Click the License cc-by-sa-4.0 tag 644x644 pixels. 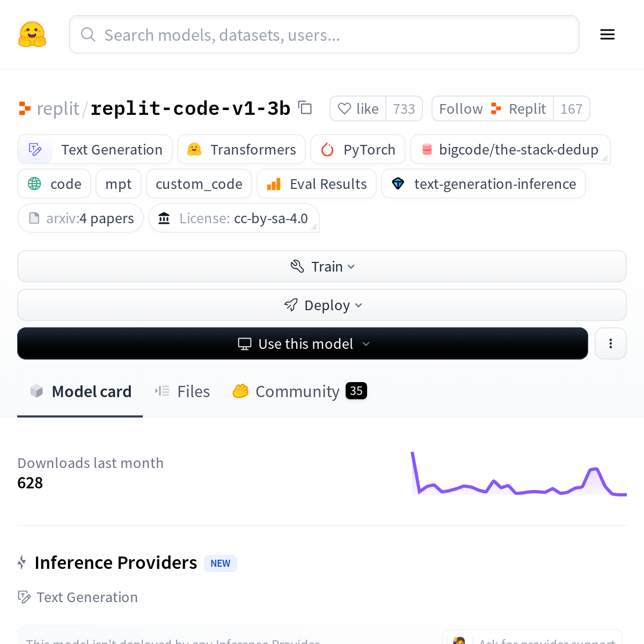pyautogui.click(x=234, y=218)
